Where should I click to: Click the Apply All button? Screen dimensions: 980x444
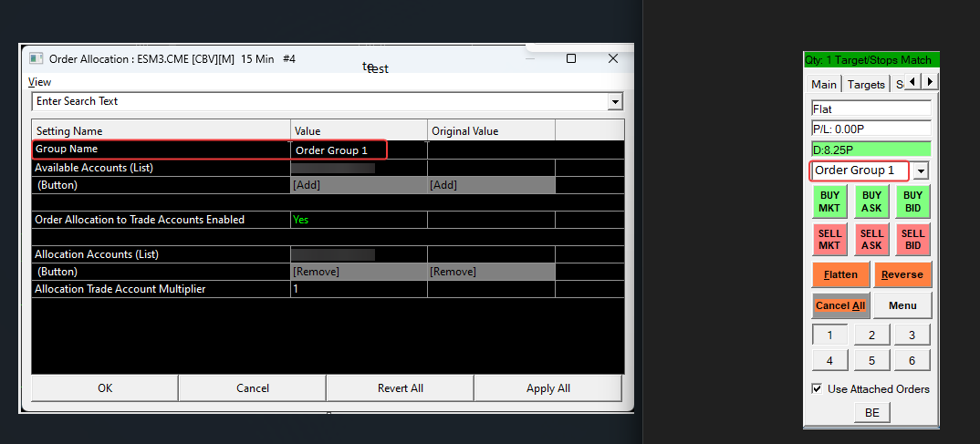coord(548,387)
